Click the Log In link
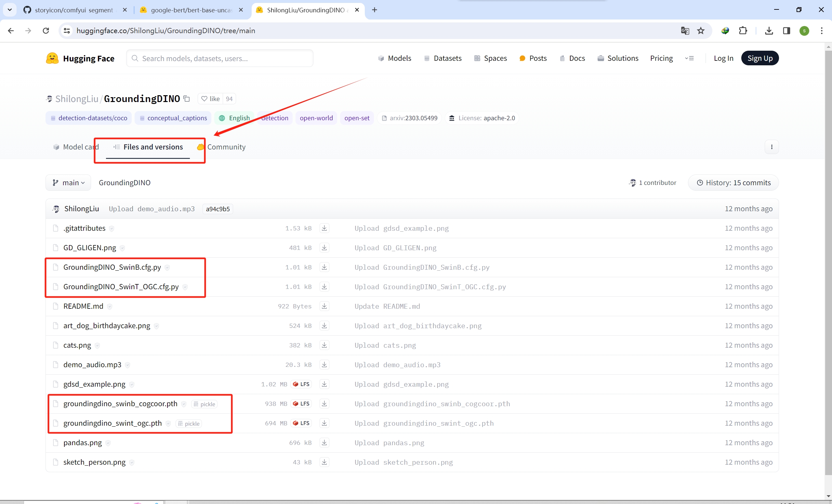 [x=723, y=58]
